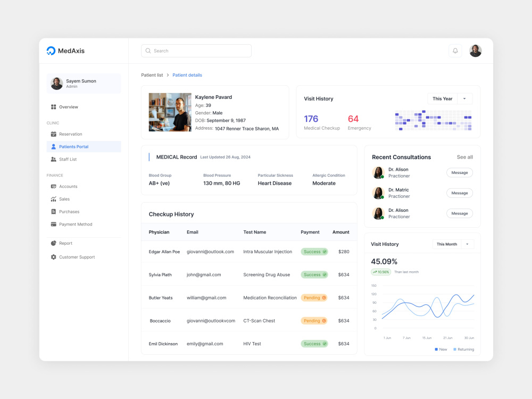
Task: Click the Patient list breadcrumb item
Action: [x=152, y=75]
